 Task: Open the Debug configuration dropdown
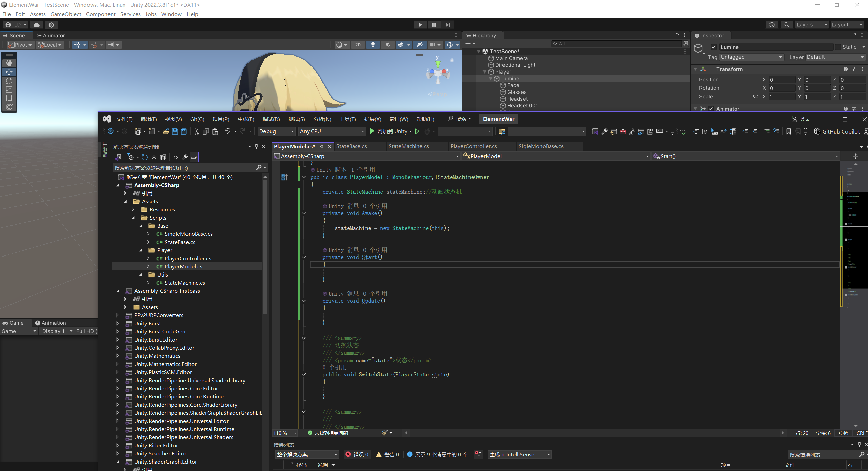coord(276,131)
